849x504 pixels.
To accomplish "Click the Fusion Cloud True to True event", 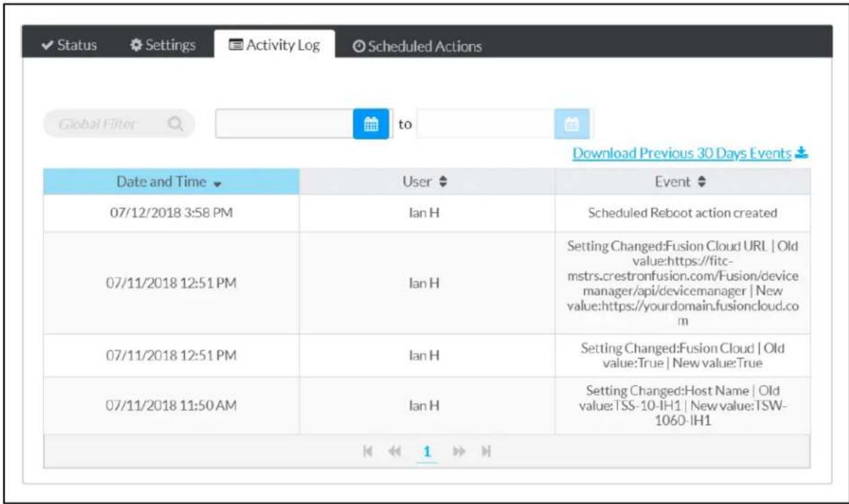I will click(x=683, y=356).
